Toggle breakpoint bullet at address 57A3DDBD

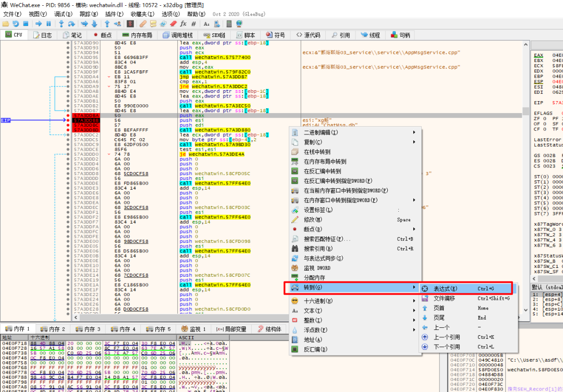point(68,130)
